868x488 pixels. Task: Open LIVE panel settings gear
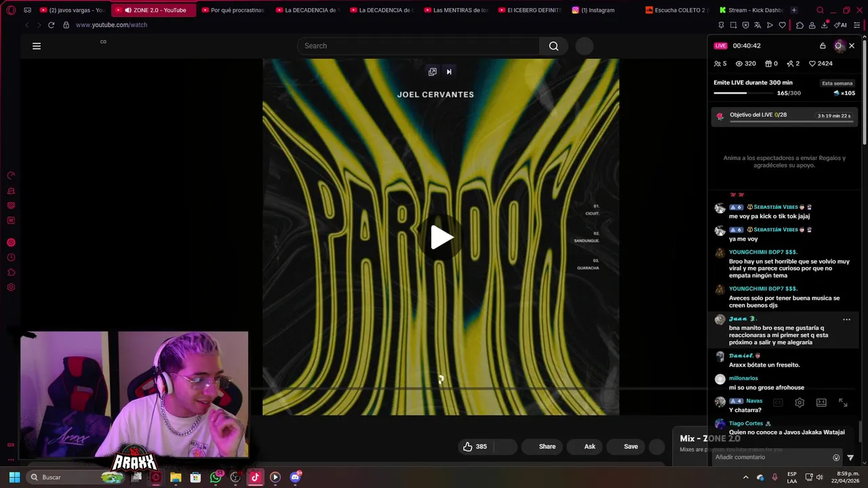[838, 46]
